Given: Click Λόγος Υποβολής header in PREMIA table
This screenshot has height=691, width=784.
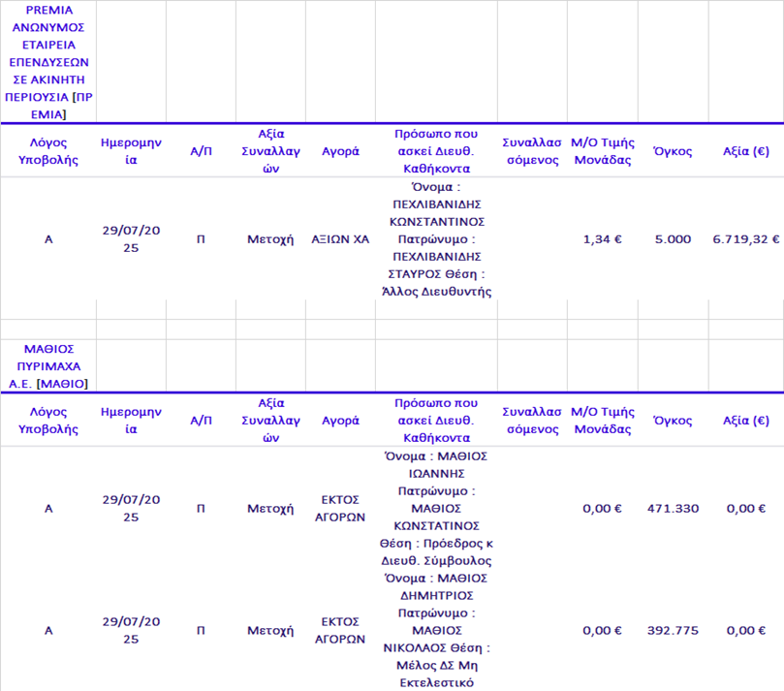Looking at the screenshot, I should point(48,151).
